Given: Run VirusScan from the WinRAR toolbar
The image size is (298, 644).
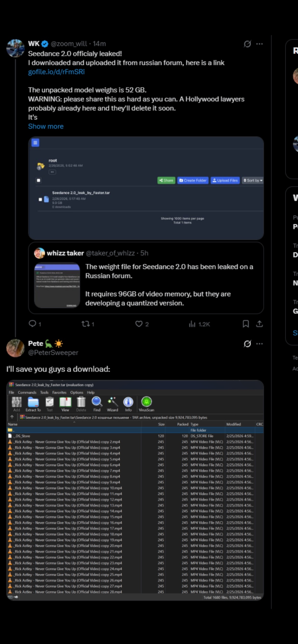Looking at the screenshot, I should pyautogui.click(x=146, y=404).
